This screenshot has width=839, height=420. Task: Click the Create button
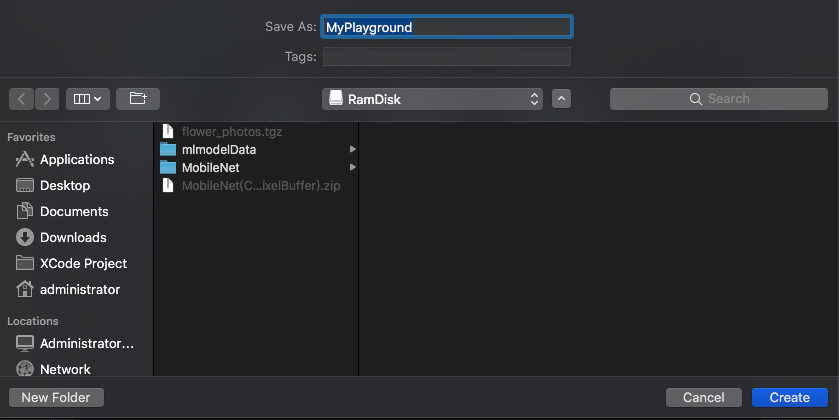(789, 398)
